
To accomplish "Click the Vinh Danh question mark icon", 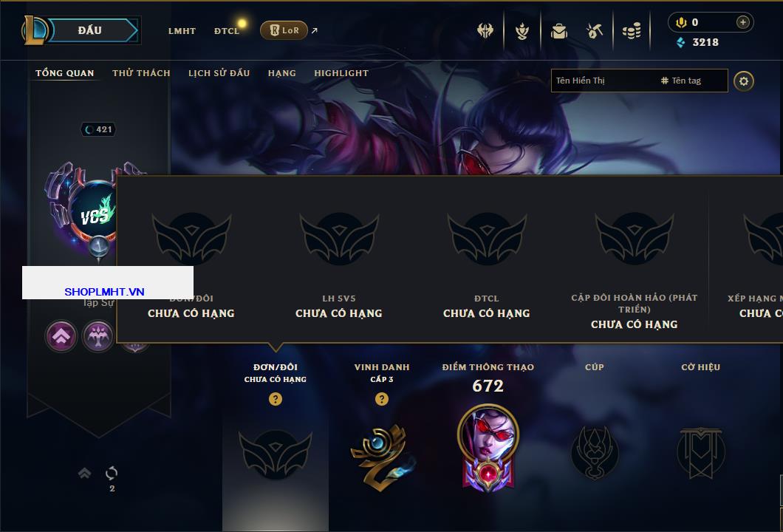I will [381, 398].
